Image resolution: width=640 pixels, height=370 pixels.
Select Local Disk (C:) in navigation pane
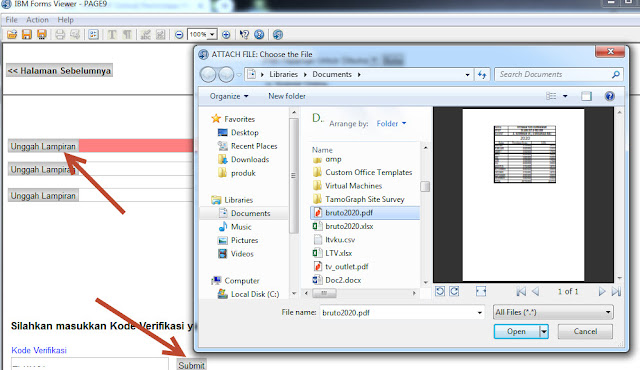point(255,294)
